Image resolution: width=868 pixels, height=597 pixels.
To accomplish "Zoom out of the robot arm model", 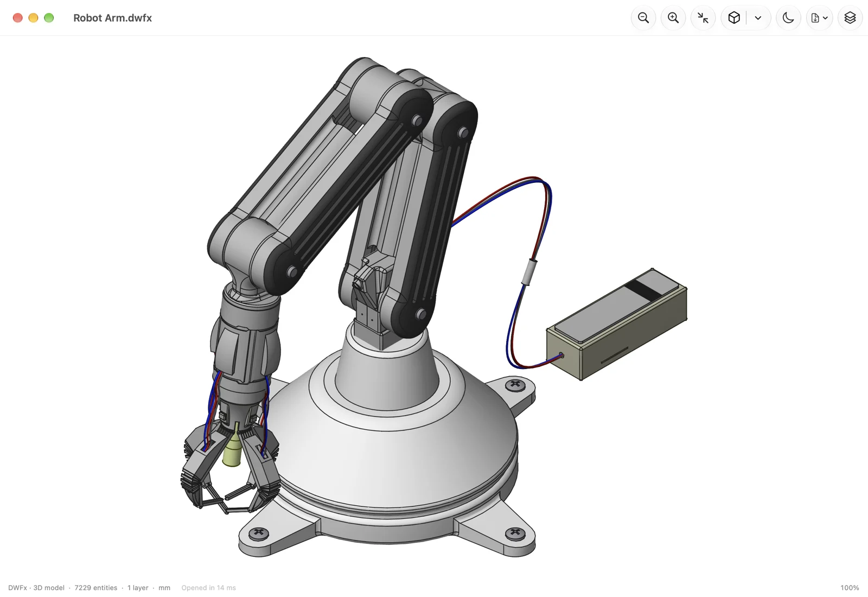I will [x=643, y=18].
